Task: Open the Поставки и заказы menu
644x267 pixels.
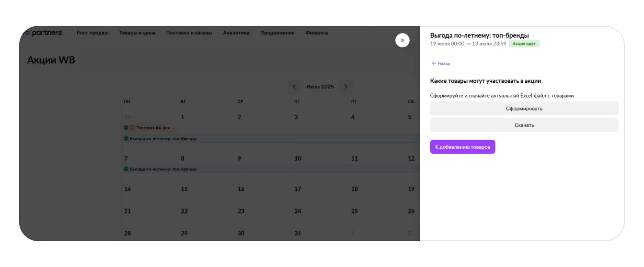Action: point(189,33)
